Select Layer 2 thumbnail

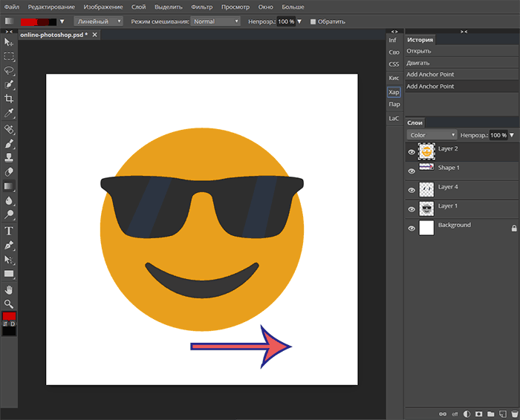tap(426, 151)
